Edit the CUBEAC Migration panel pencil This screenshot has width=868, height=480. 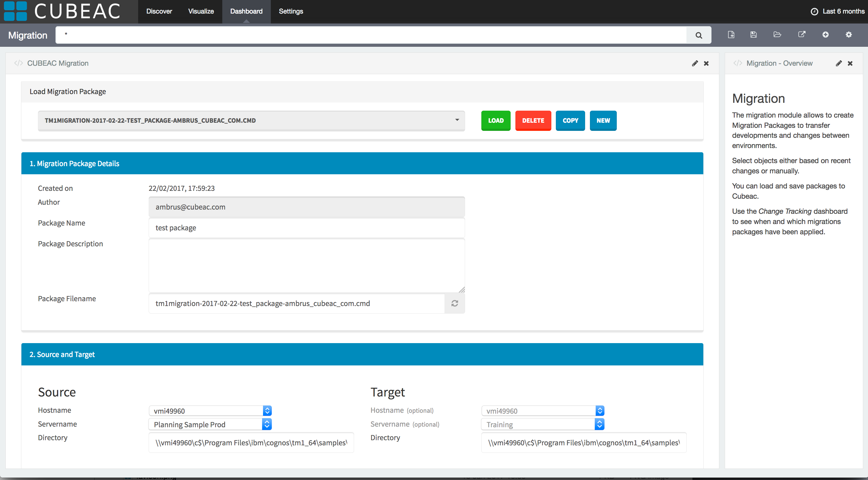(695, 63)
